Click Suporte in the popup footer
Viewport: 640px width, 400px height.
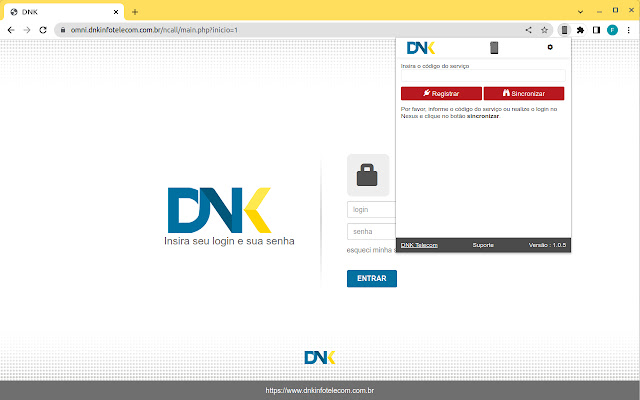coord(483,245)
